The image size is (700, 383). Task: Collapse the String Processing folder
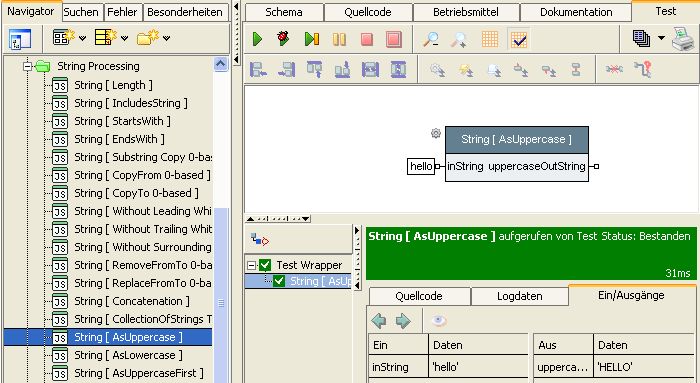coord(28,67)
